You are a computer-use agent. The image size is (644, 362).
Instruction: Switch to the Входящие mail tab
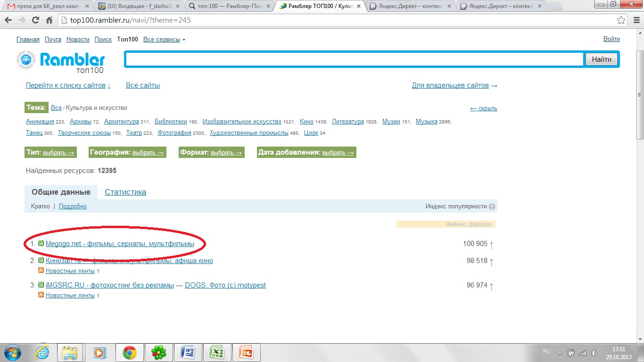click(x=139, y=6)
